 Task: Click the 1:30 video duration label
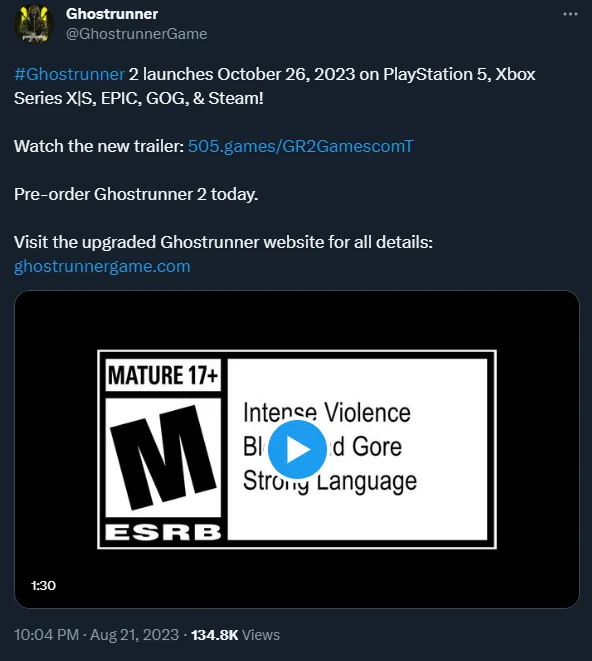coord(43,586)
